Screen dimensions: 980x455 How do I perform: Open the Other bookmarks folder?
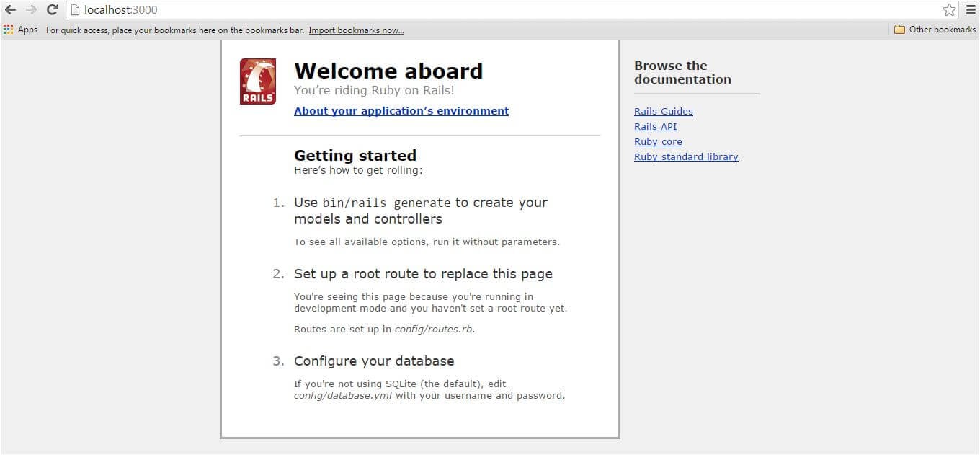point(935,30)
